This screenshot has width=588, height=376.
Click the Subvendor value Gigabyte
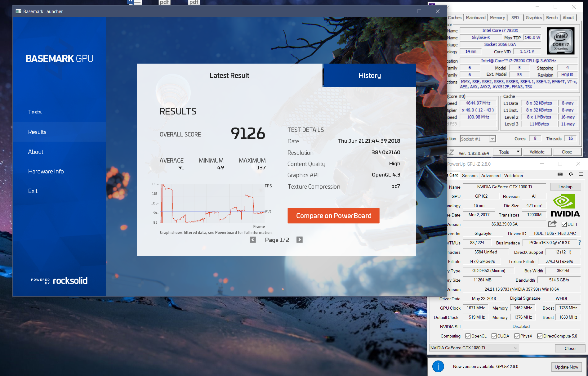(483, 233)
